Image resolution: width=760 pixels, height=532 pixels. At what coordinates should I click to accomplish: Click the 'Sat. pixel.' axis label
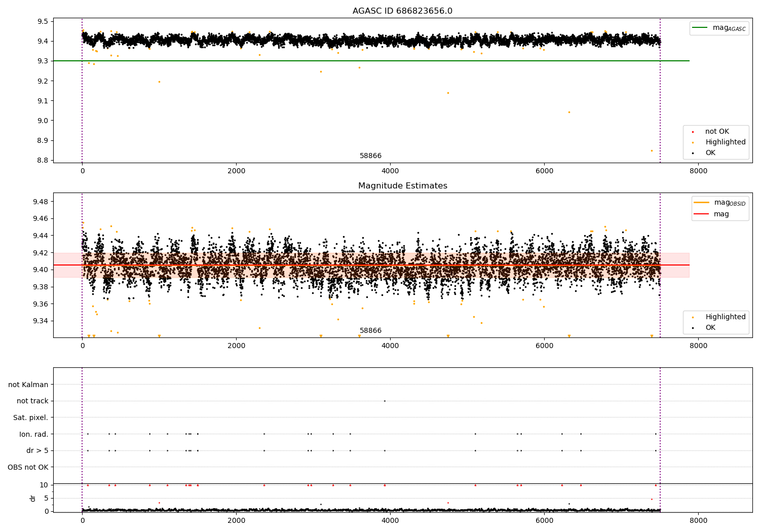click(x=30, y=417)
